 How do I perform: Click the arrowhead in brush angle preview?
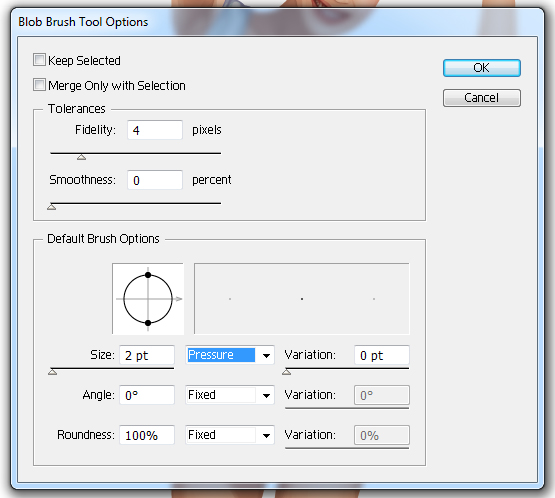click(179, 299)
